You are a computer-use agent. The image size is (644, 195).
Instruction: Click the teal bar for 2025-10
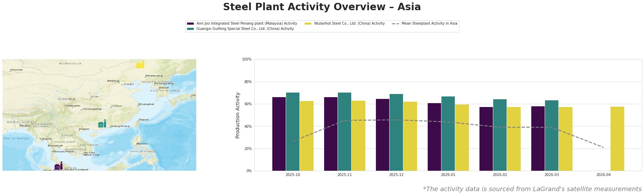(x=293, y=132)
